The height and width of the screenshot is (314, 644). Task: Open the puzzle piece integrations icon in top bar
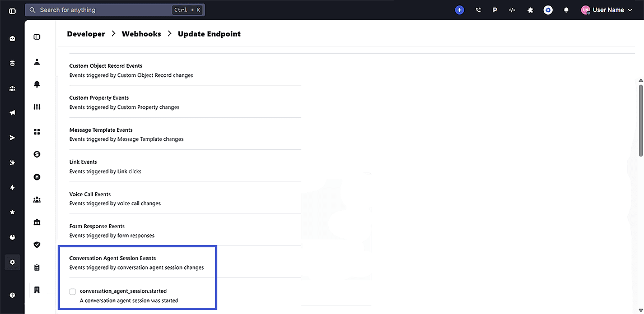(530, 10)
